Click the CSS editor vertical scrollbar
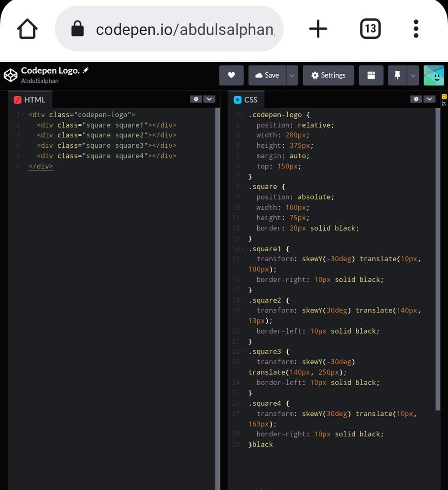The image size is (448, 490). (437, 259)
